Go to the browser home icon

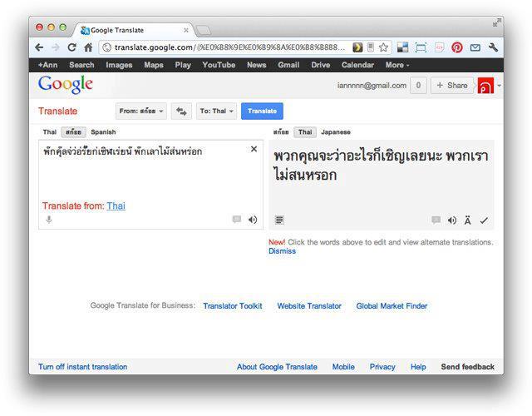(x=88, y=47)
